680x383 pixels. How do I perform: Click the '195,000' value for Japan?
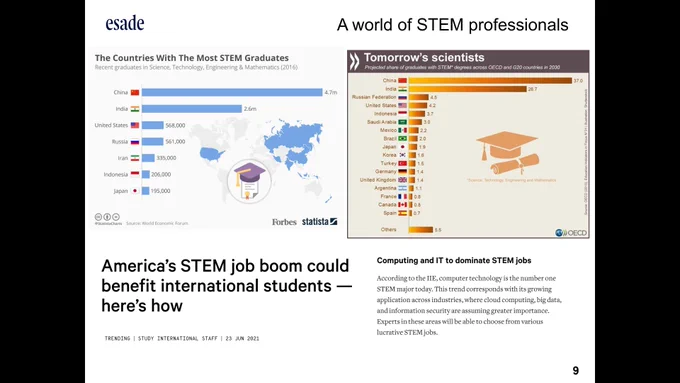pyautogui.click(x=160, y=191)
